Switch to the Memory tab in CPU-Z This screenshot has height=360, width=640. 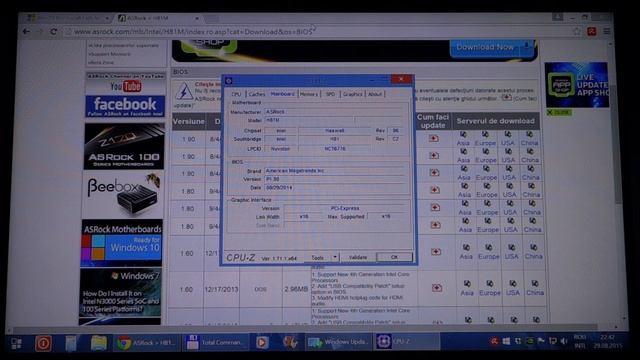point(309,94)
